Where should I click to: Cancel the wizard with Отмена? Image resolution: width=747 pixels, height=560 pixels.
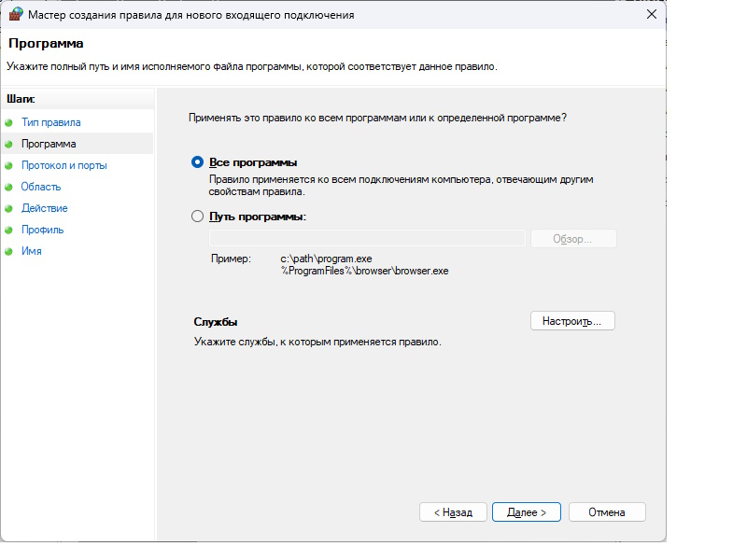[606, 512]
